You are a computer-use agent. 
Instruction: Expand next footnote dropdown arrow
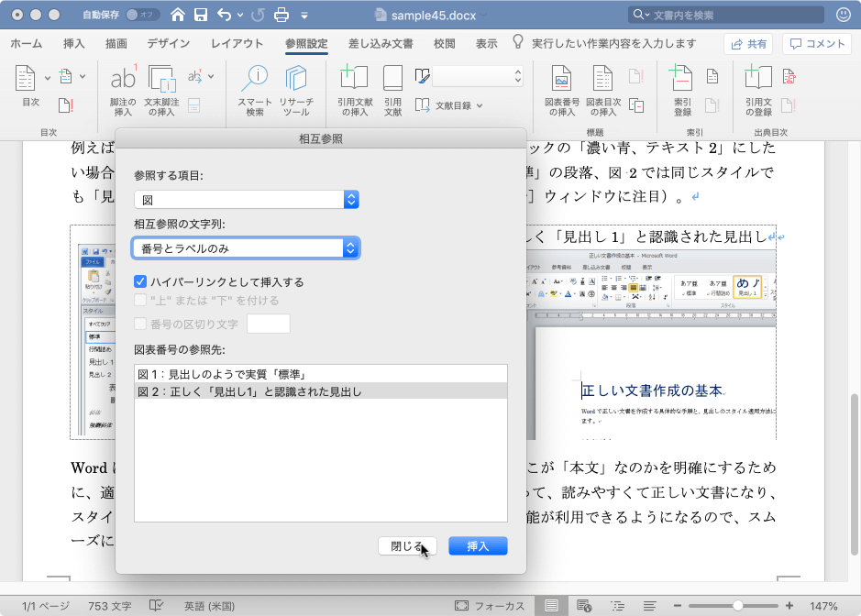click(211, 76)
